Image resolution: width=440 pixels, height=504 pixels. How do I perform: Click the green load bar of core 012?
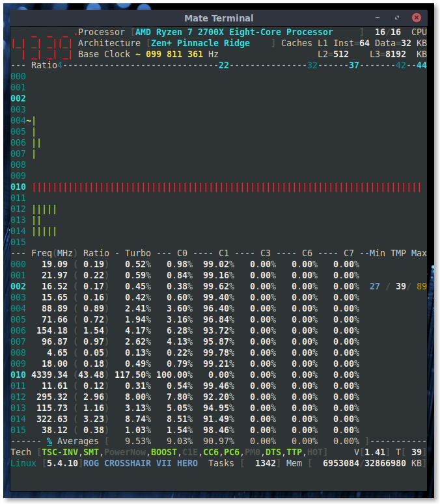pos(44,209)
